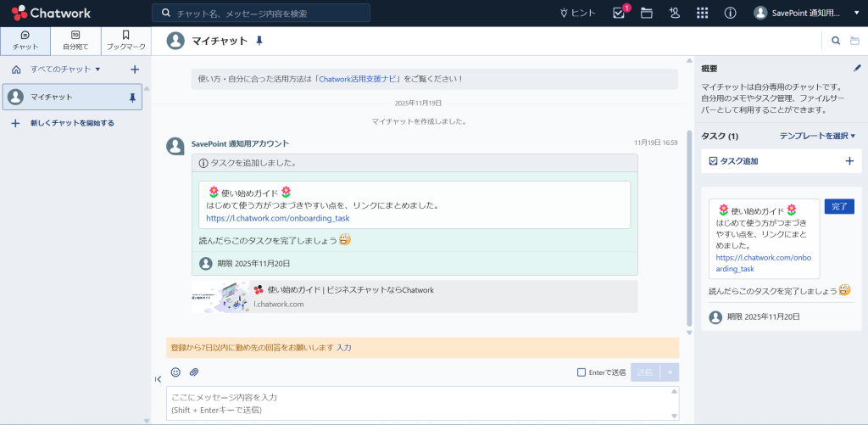
Task: Toggle the pin on マイチャット in sidebar
Action: (131, 98)
